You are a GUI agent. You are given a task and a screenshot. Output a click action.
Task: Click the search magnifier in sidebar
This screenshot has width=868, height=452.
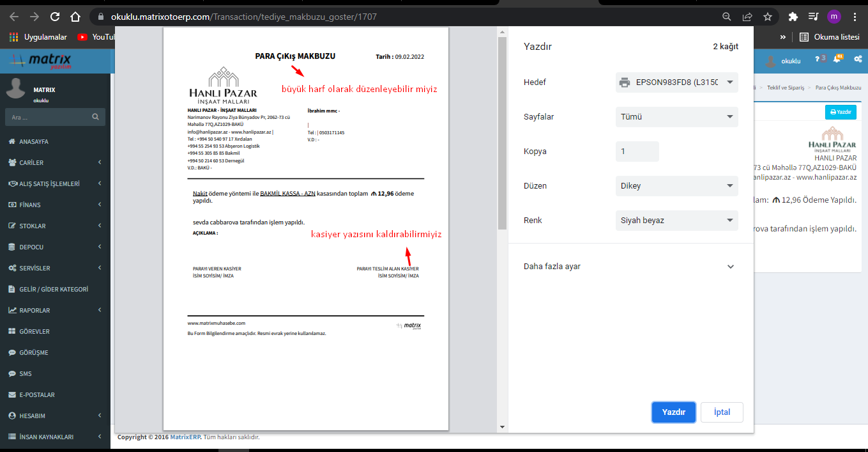tap(95, 117)
